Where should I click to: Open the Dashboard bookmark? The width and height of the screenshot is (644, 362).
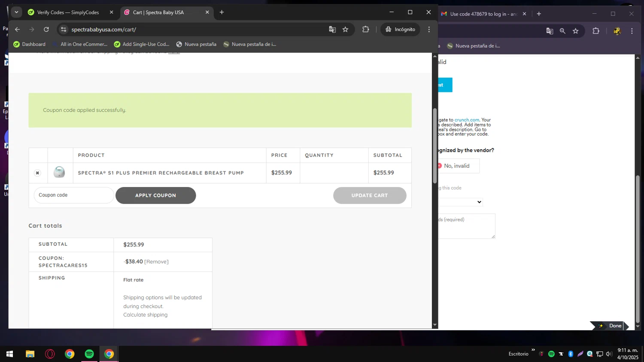[29, 44]
